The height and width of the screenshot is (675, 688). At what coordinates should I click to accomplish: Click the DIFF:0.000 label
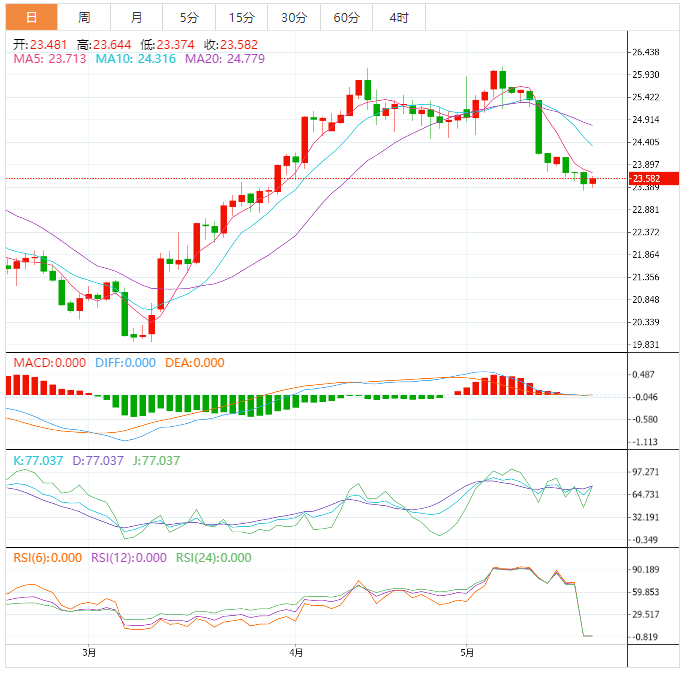click(125, 363)
